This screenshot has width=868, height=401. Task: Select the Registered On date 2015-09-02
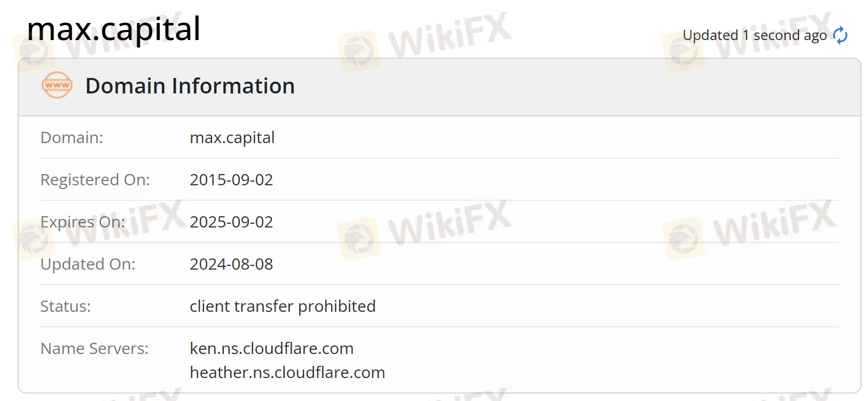pyautogui.click(x=231, y=180)
